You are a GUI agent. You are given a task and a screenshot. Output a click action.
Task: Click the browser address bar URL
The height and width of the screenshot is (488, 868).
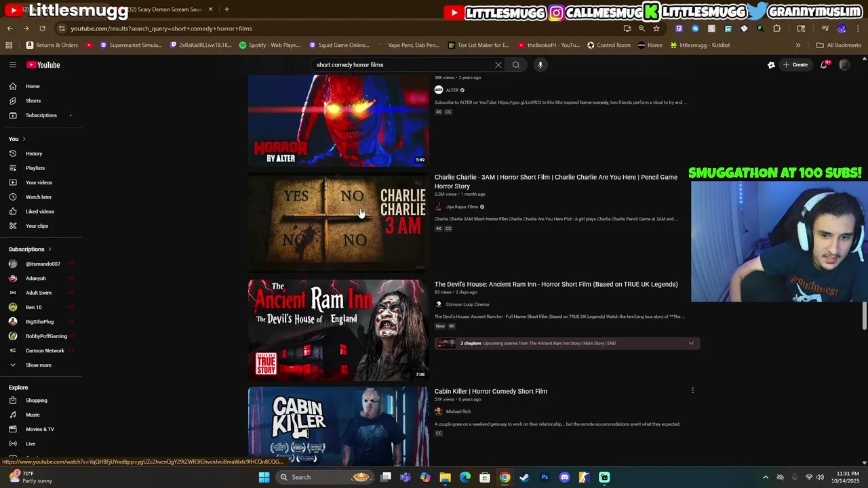[x=161, y=28]
